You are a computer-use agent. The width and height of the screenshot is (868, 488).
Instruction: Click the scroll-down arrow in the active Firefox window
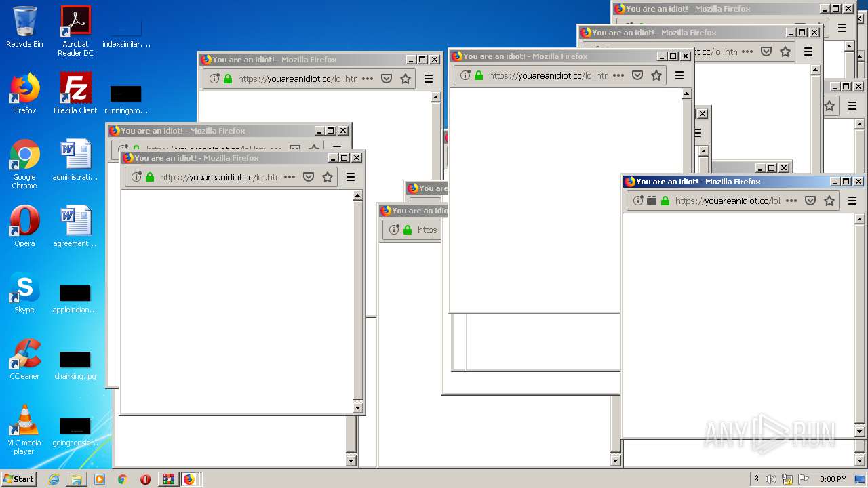coord(859,432)
